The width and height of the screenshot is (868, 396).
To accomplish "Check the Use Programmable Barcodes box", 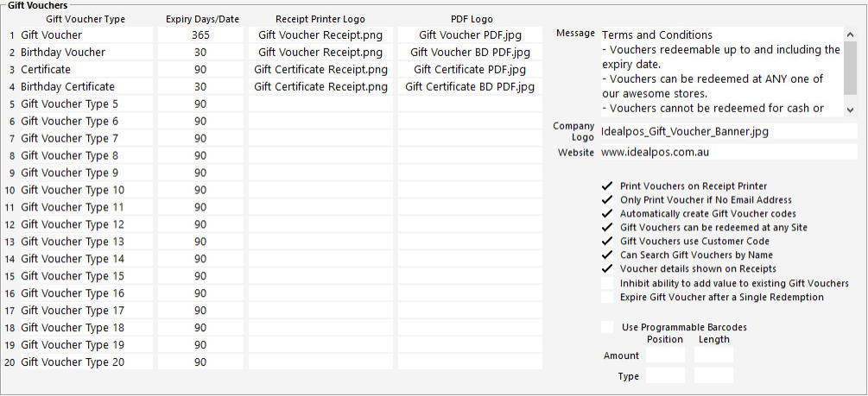I will coord(607,327).
